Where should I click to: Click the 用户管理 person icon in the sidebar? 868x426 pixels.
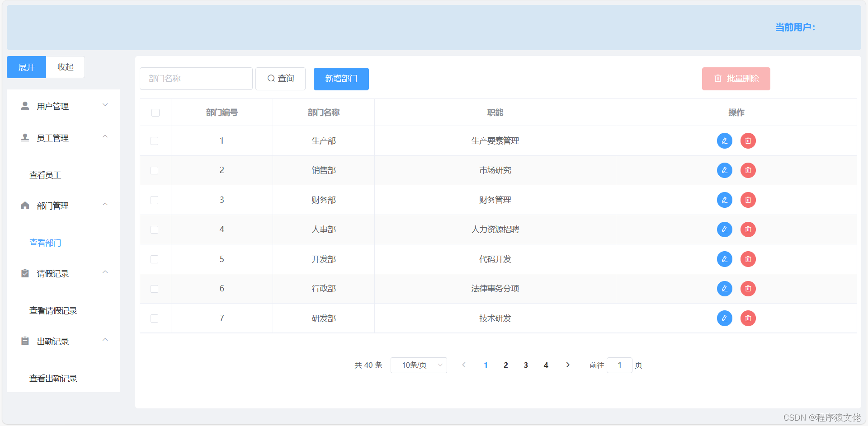click(x=25, y=106)
